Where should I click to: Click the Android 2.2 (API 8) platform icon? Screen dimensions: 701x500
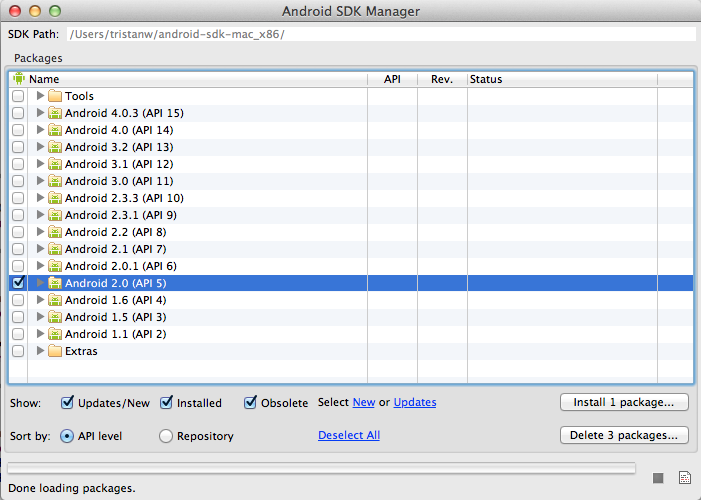point(55,232)
